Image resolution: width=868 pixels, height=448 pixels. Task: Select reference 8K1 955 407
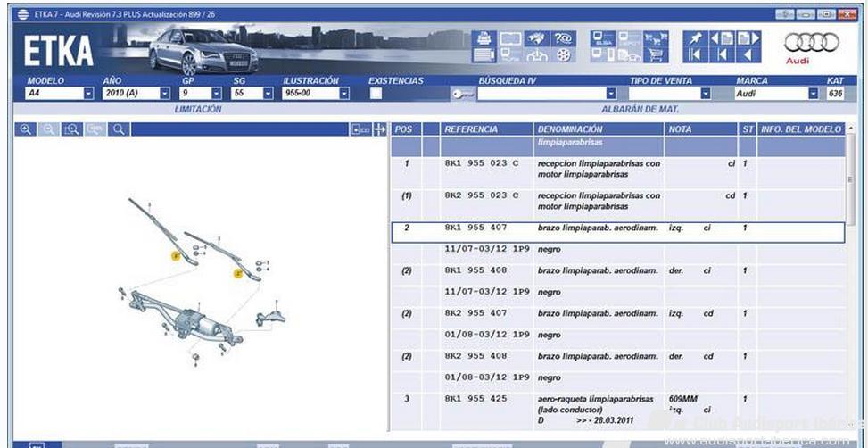pyautogui.click(x=475, y=228)
